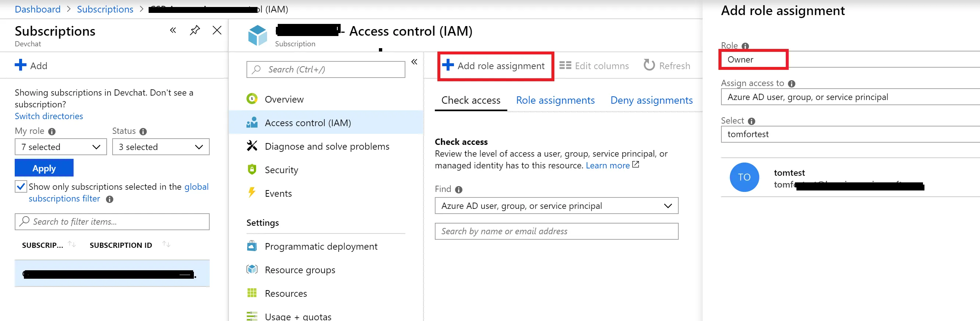Viewport: 980px width, 321px height.
Task: Switch to the Role assignments tab
Action: (555, 100)
